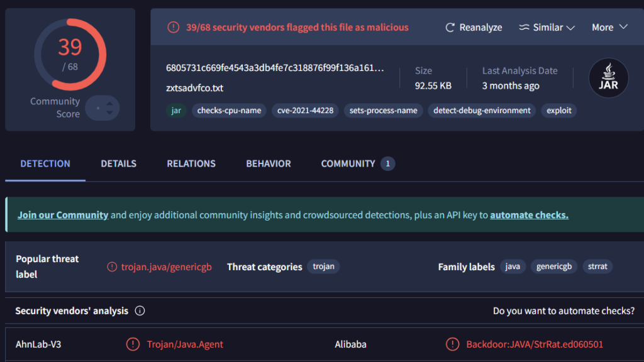This screenshot has height=362, width=644.
Task: Click the info icon beside Security vendors' analysis
Action: click(140, 310)
